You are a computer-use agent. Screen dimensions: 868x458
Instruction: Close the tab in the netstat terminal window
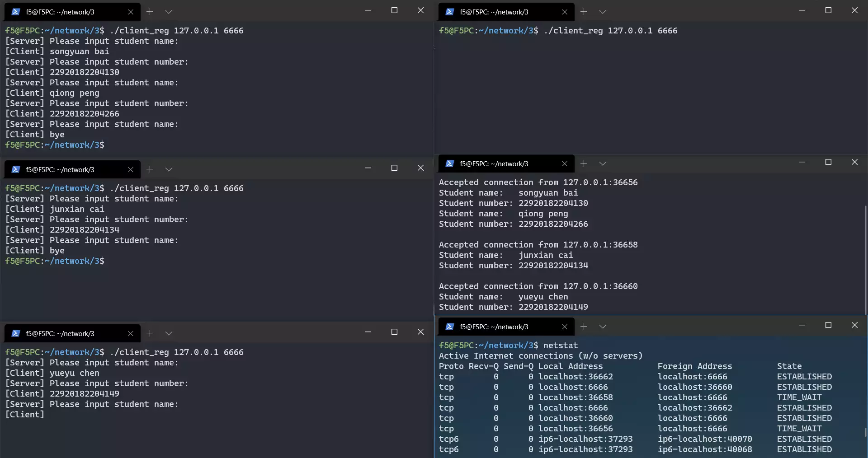564,327
